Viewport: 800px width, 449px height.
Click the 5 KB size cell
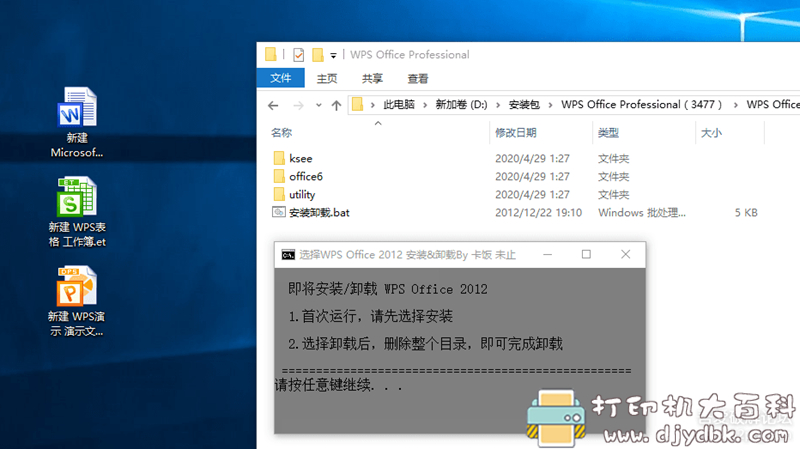click(x=746, y=213)
